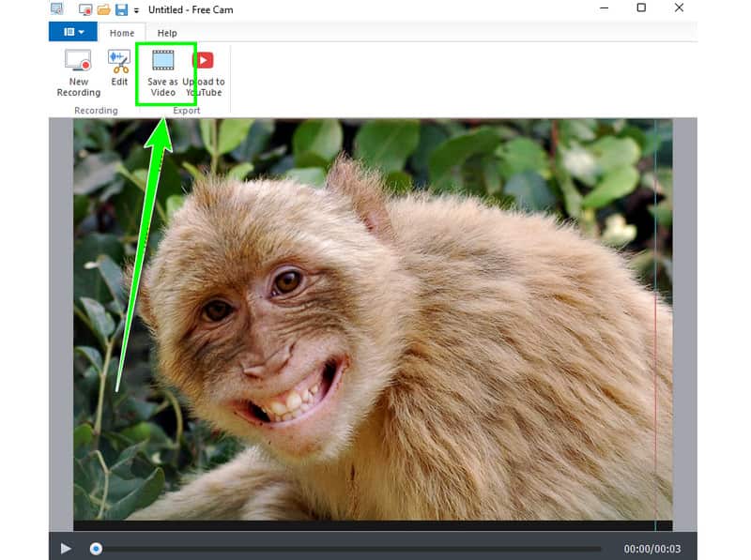Click the Free Cam app icon in title bar
This screenshot has height=560, width=751.
[x=57, y=9]
